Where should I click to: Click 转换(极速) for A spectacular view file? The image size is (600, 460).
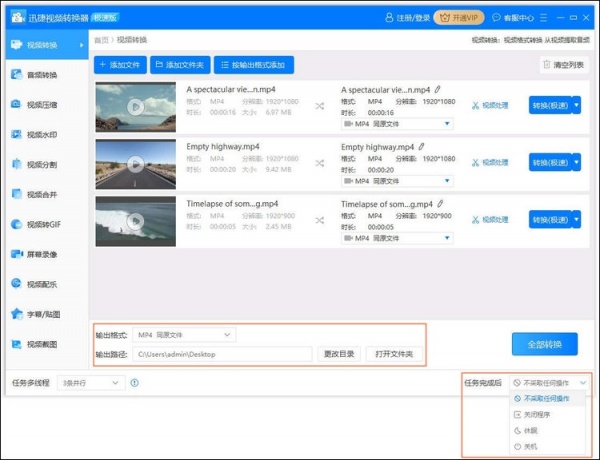point(550,105)
